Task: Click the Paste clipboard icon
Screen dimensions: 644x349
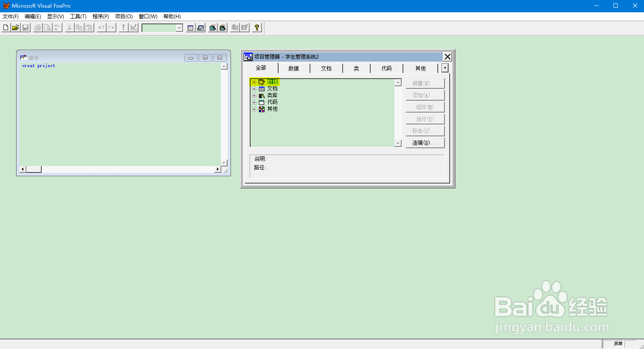Action: pos(89,28)
